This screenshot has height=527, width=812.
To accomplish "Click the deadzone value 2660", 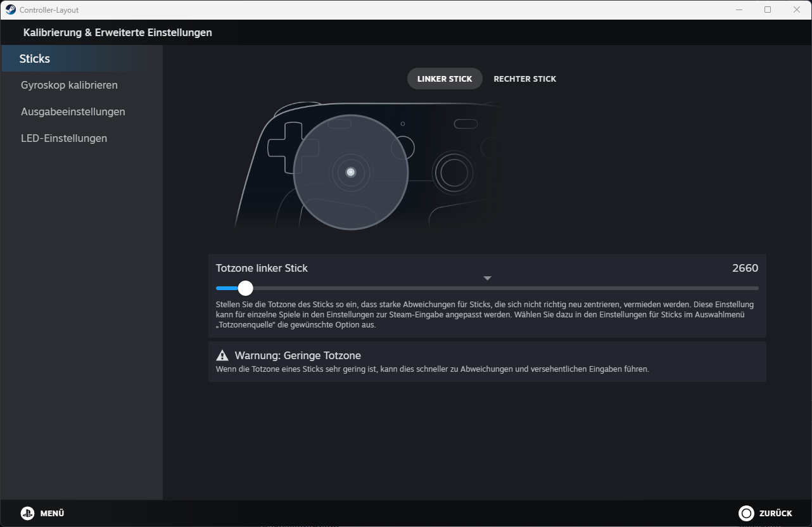I will click(745, 268).
